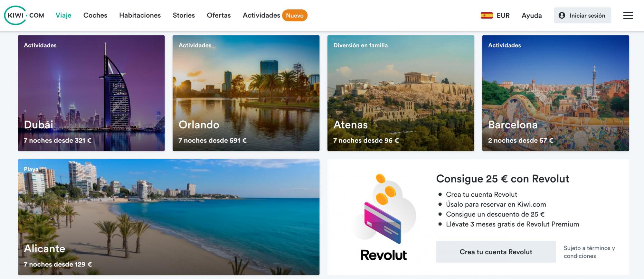The image size is (644, 279).
Task: Open the Dubái destination card
Action: [91, 93]
